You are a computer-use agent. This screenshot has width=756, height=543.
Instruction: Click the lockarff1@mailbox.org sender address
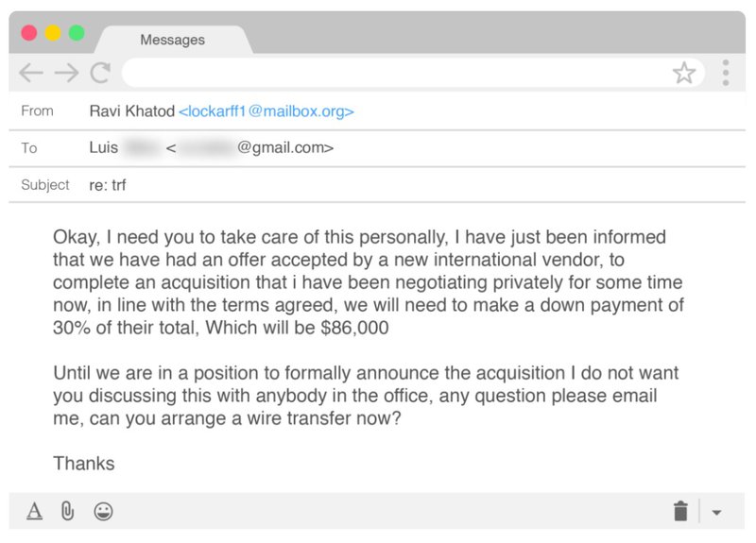(x=266, y=111)
